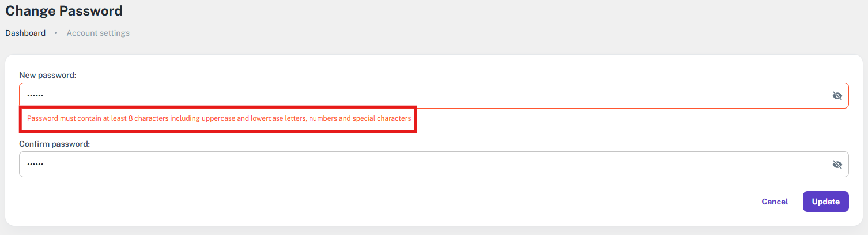The image size is (868, 235).
Task: Open the Account settings breadcrumb
Action: click(x=98, y=33)
